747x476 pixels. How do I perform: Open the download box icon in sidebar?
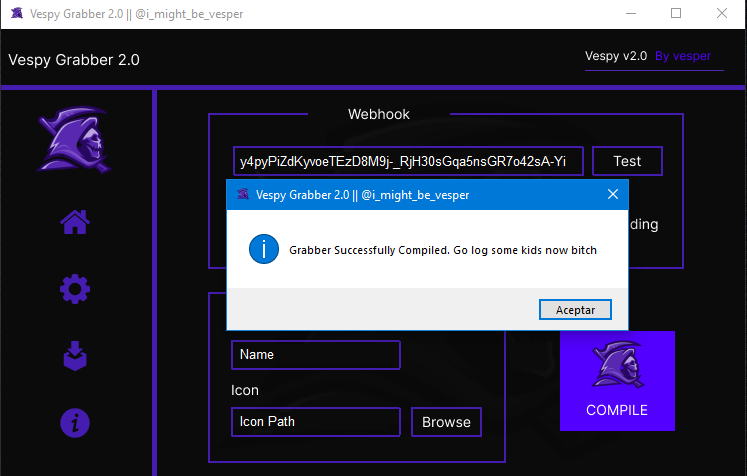tap(75, 356)
